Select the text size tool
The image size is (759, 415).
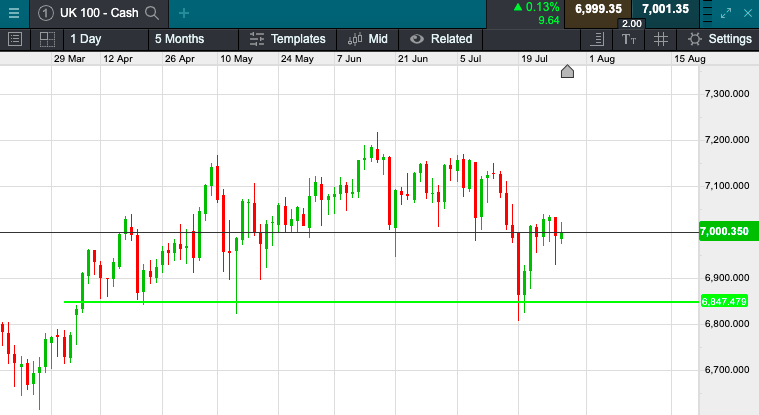(x=628, y=39)
